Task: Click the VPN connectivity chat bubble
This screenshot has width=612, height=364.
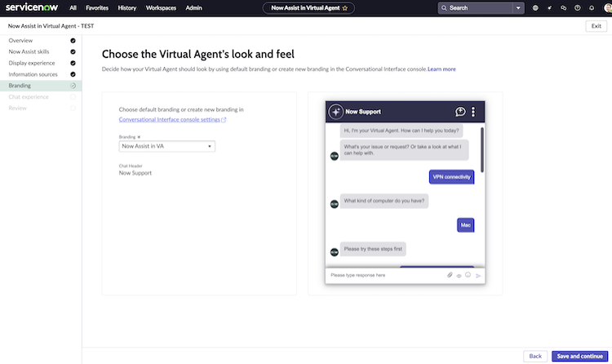Action: point(451,177)
